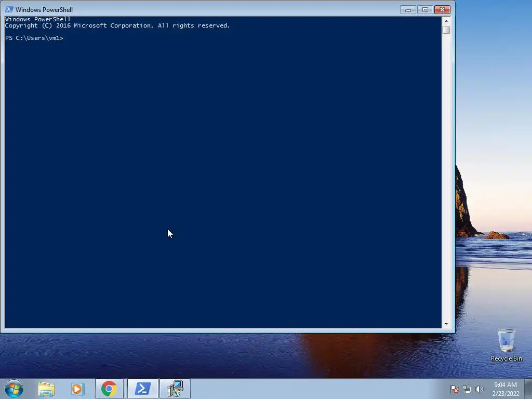The height and width of the screenshot is (399, 532).
Task: Click the Copyright Microsoft Corporation line
Action: coord(117,25)
